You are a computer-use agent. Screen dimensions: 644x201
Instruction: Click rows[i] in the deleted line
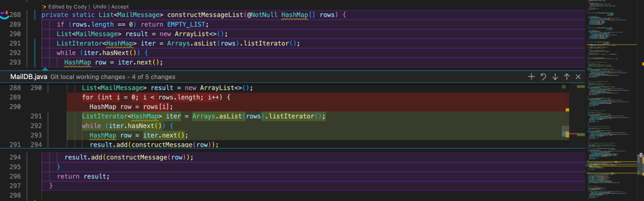click(156, 107)
